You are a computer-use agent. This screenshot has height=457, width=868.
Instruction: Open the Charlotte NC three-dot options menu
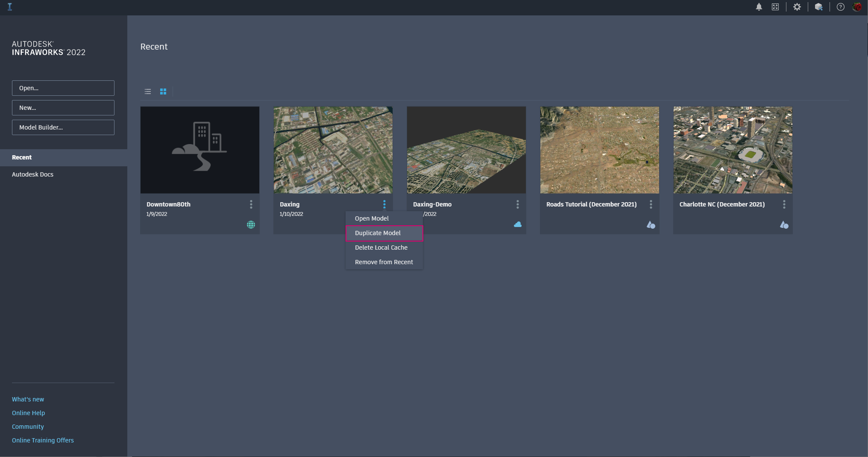coord(784,204)
